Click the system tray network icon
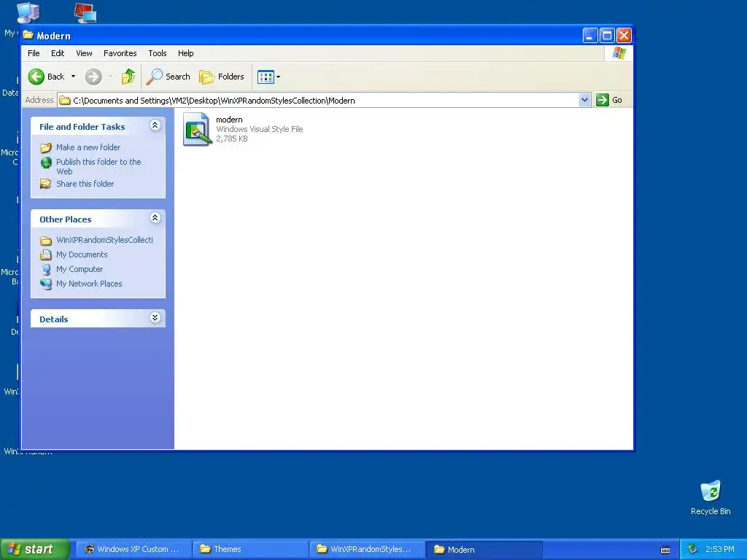This screenshot has width=747, height=560. (x=692, y=550)
